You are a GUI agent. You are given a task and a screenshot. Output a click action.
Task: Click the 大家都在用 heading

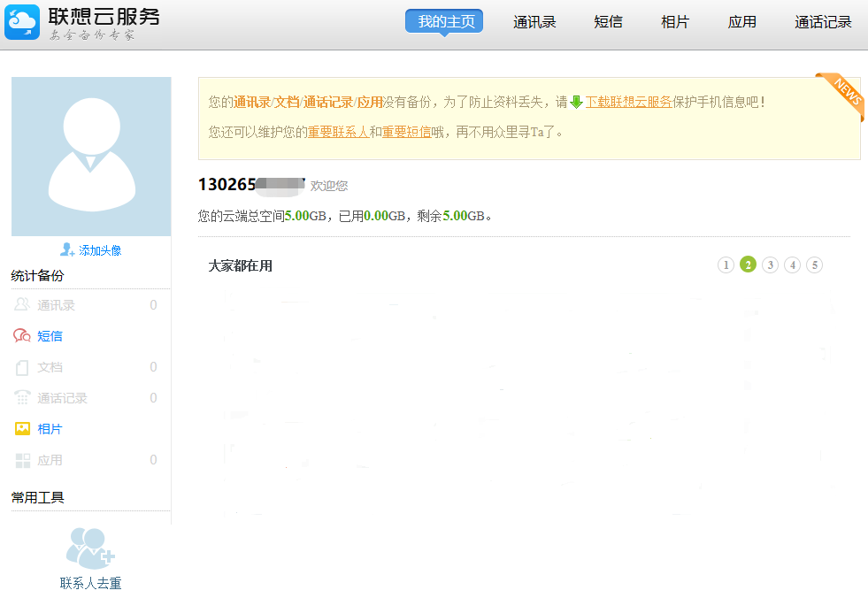click(x=241, y=265)
